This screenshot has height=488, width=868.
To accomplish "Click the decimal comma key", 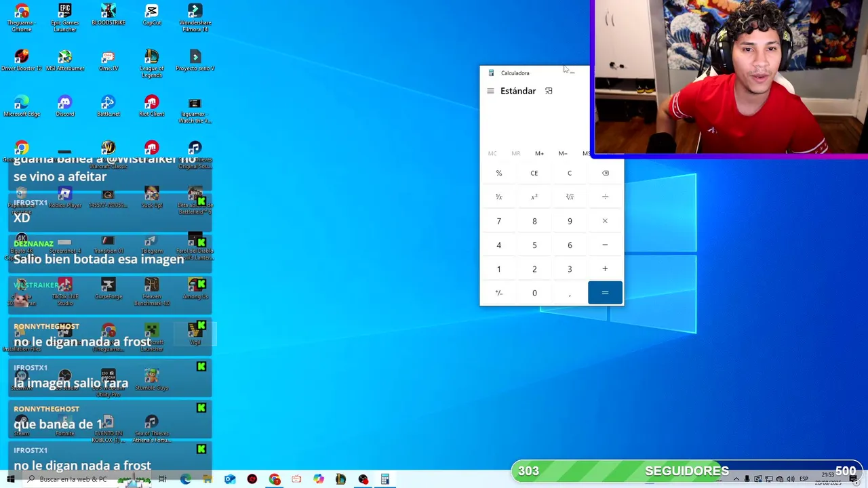I will pyautogui.click(x=570, y=293).
